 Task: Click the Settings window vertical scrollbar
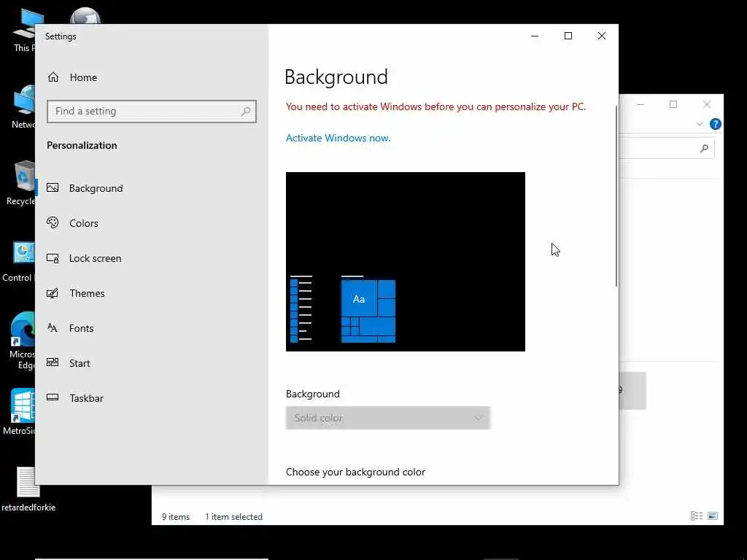click(616, 196)
